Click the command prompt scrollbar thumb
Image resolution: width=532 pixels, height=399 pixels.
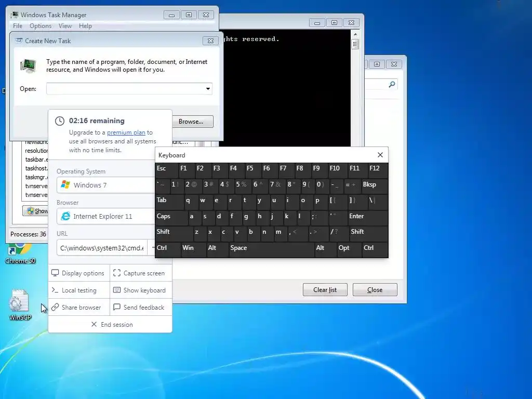point(355,44)
